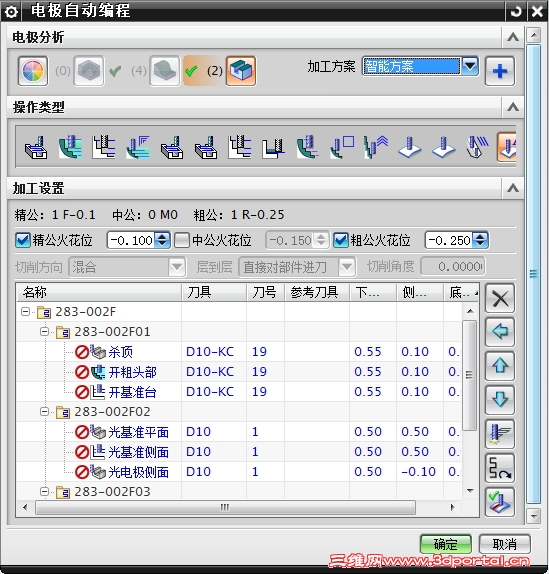
Task: Click the generate toolpath 5-curve icon
Action: tap(500, 468)
